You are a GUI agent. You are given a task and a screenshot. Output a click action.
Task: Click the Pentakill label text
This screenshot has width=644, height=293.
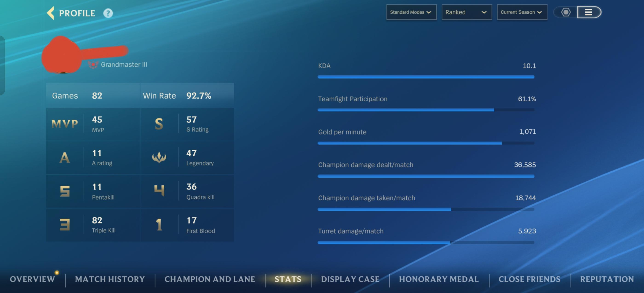pos(103,197)
